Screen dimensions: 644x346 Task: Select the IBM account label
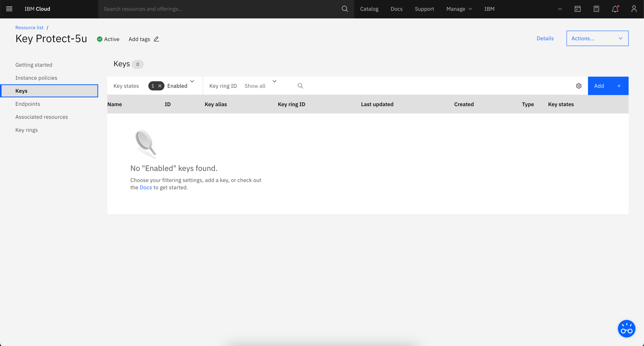[x=489, y=9]
